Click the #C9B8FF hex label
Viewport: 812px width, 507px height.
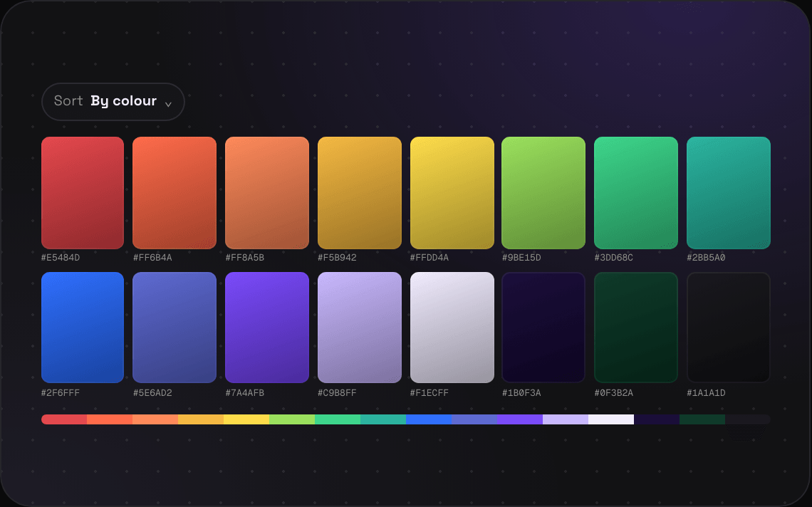pyautogui.click(x=337, y=392)
